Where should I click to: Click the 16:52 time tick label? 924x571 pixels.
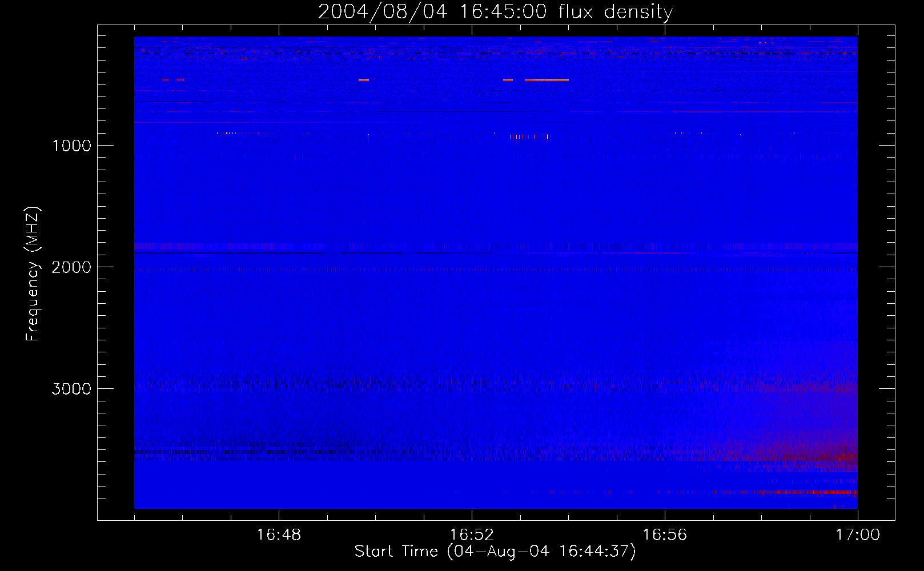pos(472,535)
